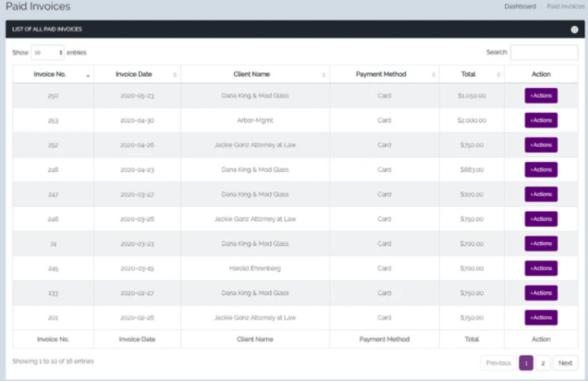Screen dimensions: 588x382
Task: Click List of All Paid Invoices header
Action: click(x=47, y=30)
